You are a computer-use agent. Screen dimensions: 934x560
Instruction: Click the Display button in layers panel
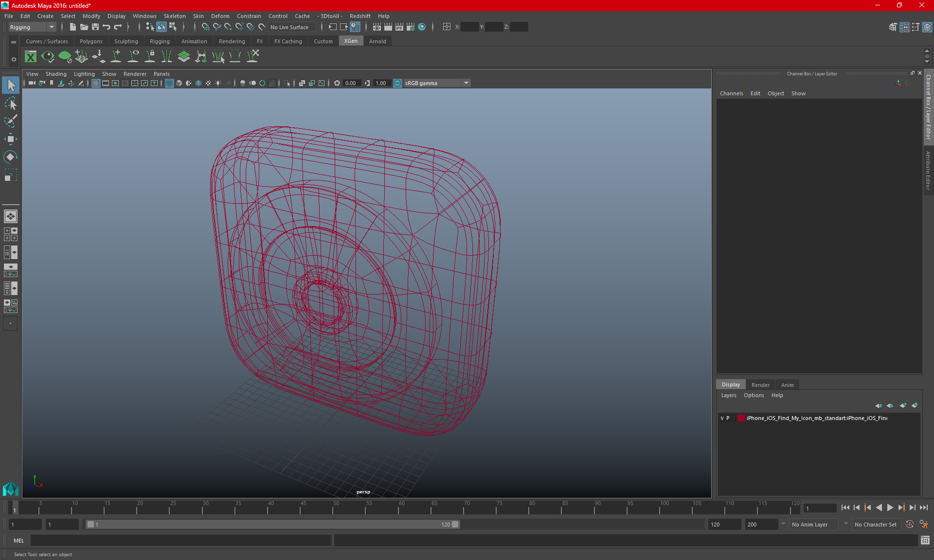tap(731, 385)
